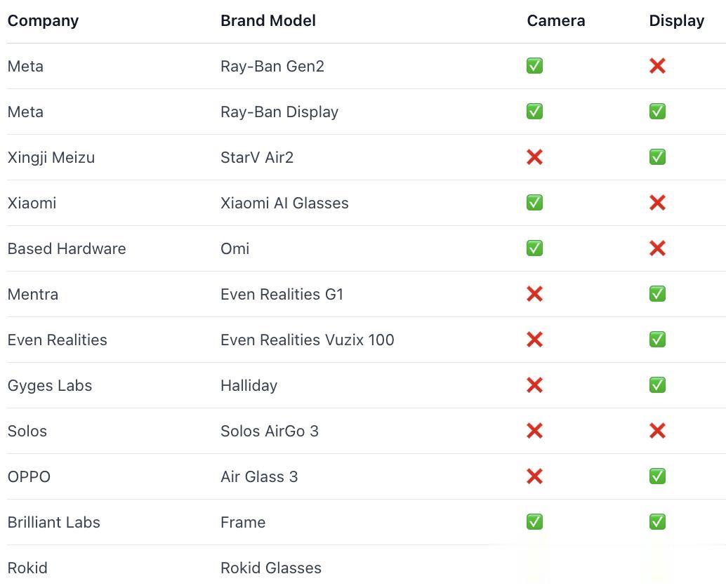Click the Based Hardware company cell
Viewport: 726px width, 588px height.
66,248
